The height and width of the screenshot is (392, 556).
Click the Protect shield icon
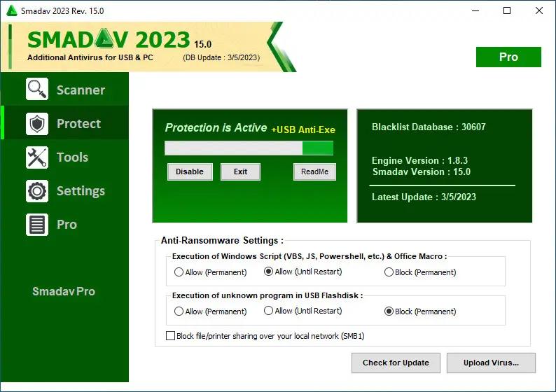[37, 124]
